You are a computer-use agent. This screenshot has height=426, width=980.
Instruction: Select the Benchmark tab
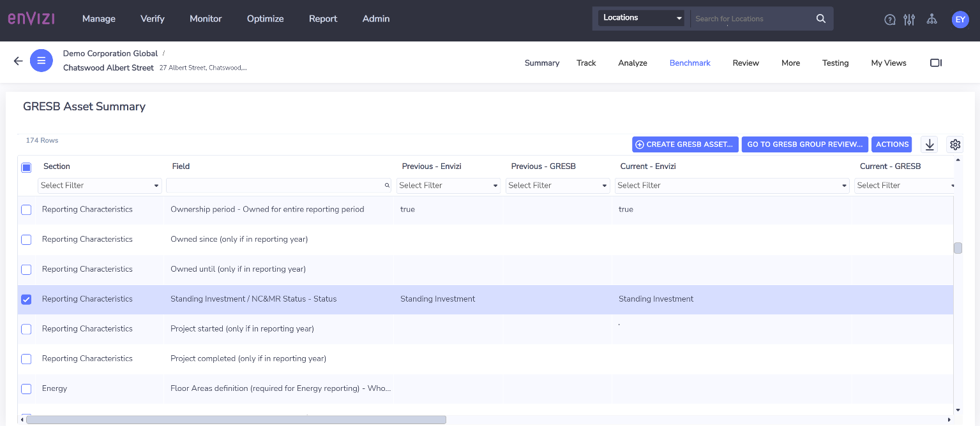tap(690, 63)
